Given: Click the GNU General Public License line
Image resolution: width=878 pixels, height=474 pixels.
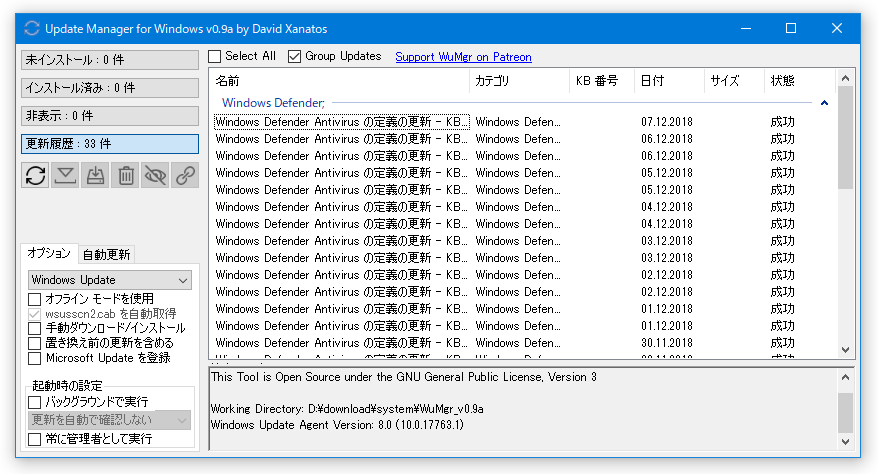Looking at the screenshot, I should point(404,377).
